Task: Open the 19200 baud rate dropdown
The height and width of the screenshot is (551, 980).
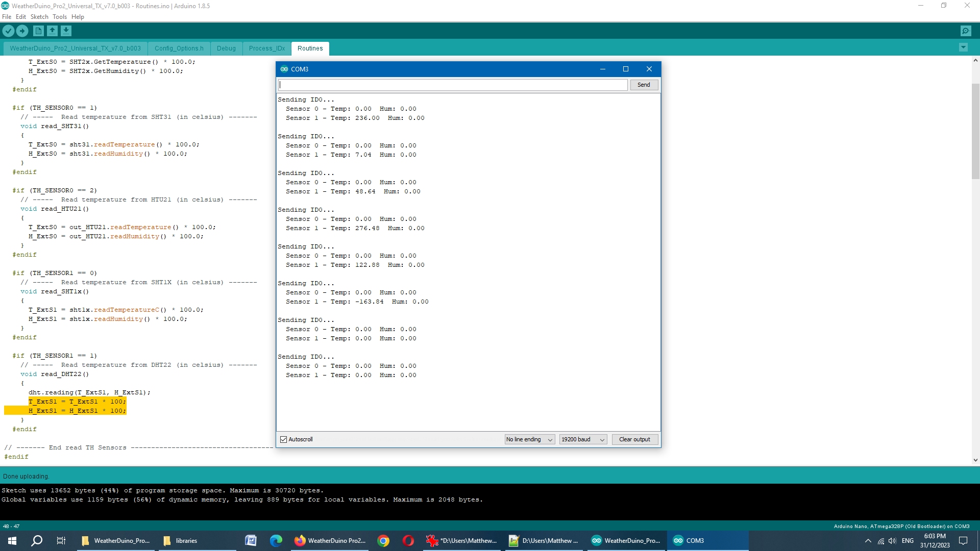Action: [582, 439]
